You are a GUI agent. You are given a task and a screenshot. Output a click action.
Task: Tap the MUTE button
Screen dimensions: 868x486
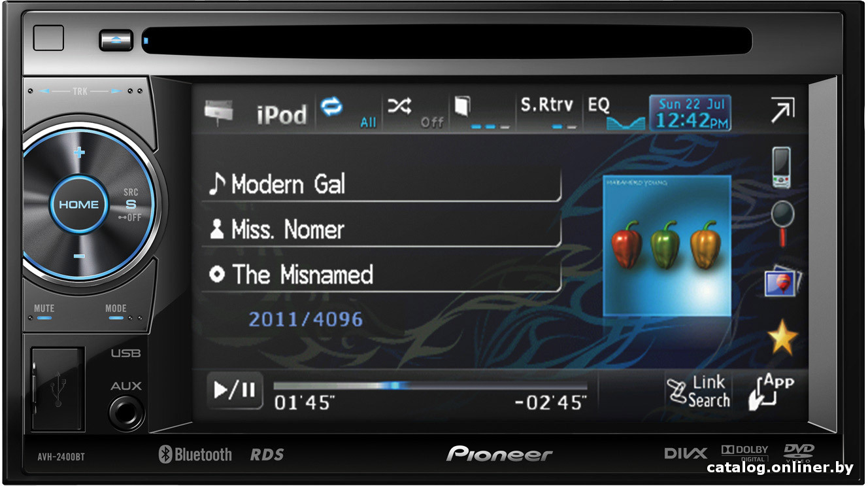tap(44, 312)
